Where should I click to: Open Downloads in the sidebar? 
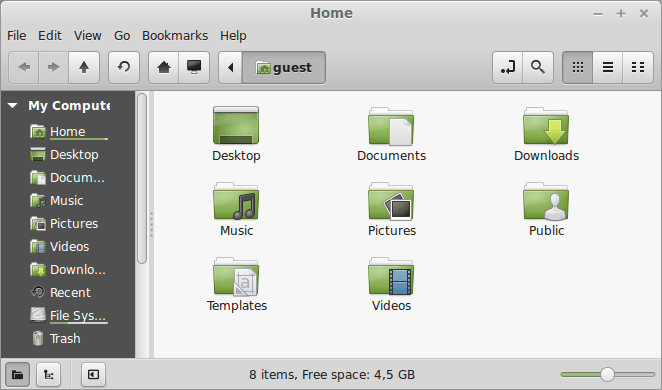(68, 269)
